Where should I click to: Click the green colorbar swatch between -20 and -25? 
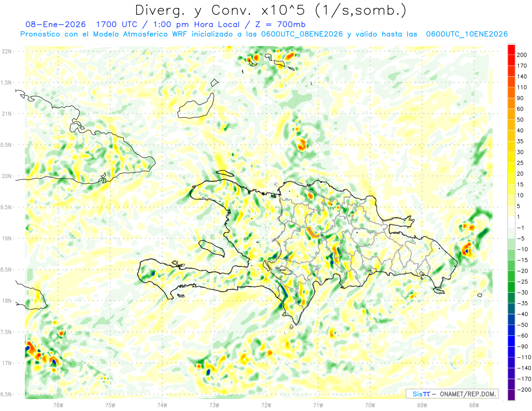coord(512,276)
